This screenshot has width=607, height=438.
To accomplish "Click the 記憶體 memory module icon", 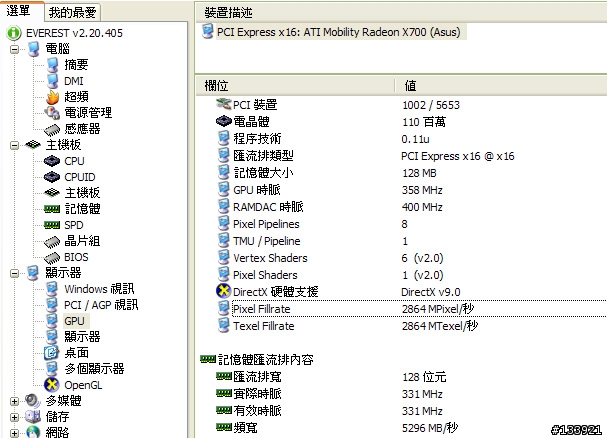I will (52, 209).
